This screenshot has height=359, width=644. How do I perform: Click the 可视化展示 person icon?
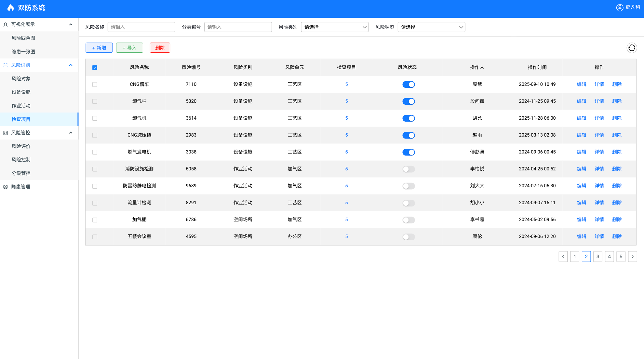point(6,25)
